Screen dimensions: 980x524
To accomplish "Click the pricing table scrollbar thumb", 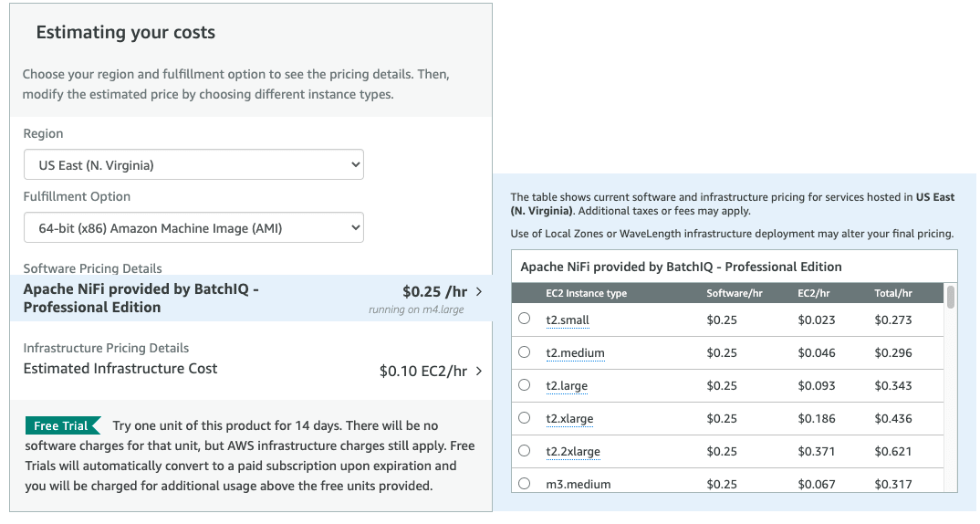I will (951, 297).
